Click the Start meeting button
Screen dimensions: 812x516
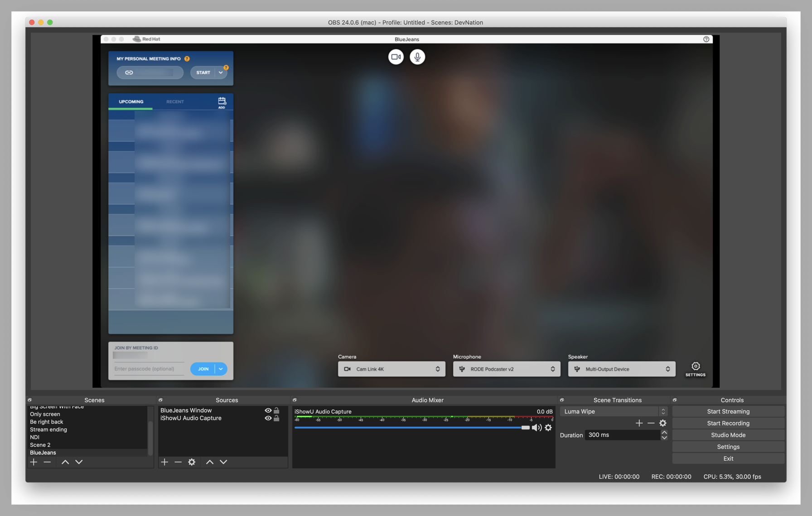[x=203, y=72]
